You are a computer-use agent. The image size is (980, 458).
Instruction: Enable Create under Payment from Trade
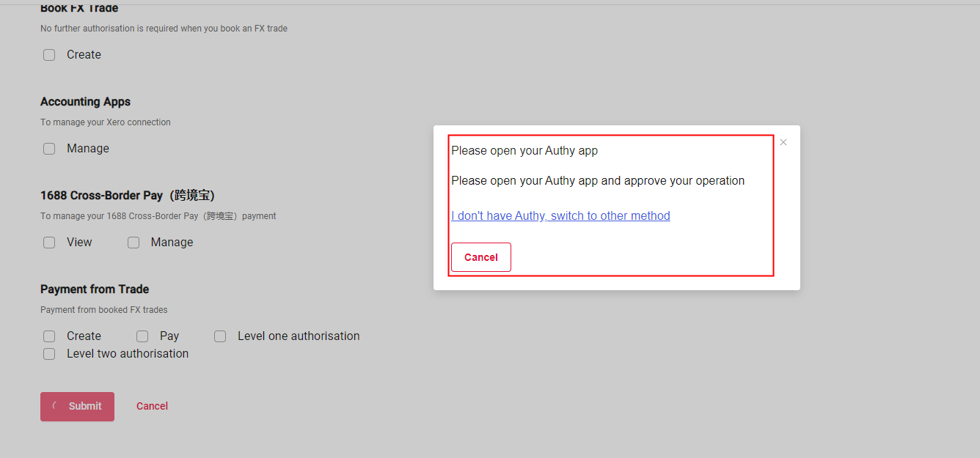coord(49,336)
